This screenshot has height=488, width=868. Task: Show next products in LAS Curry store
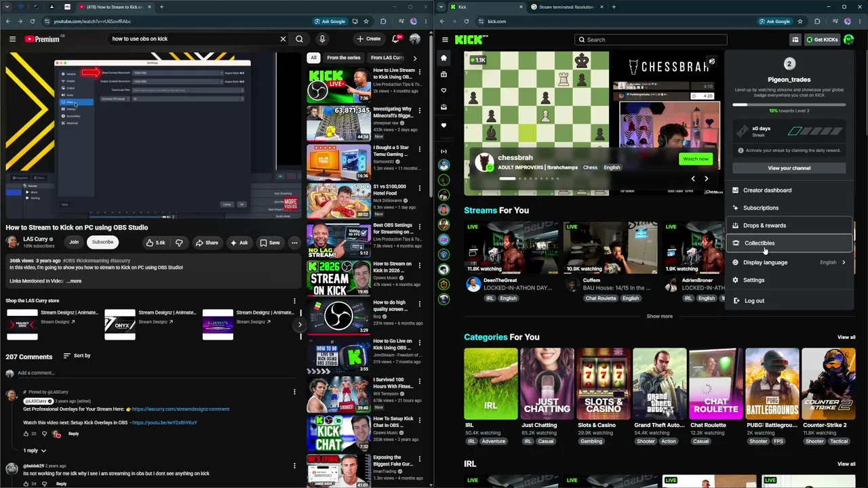(300, 325)
